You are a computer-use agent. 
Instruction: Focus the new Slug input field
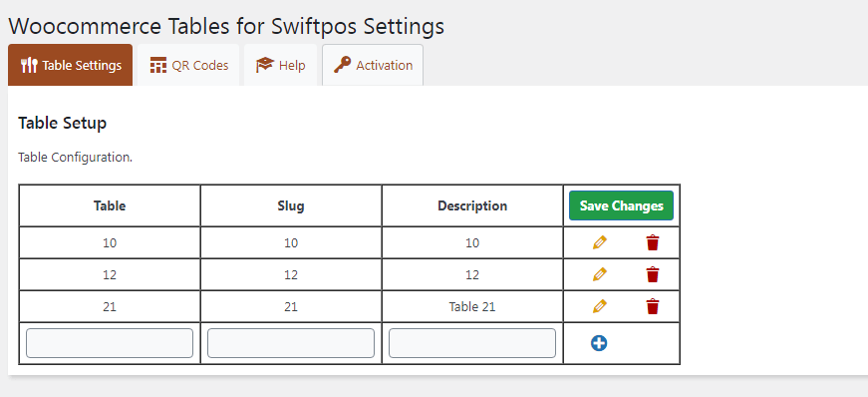pyautogui.click(x=291, y=343)
